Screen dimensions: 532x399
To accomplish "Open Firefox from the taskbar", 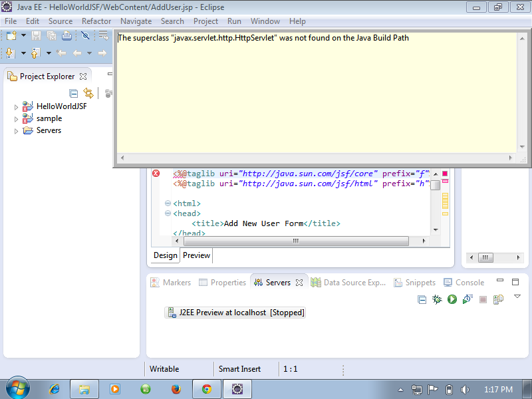I will (x=176, y=389).
